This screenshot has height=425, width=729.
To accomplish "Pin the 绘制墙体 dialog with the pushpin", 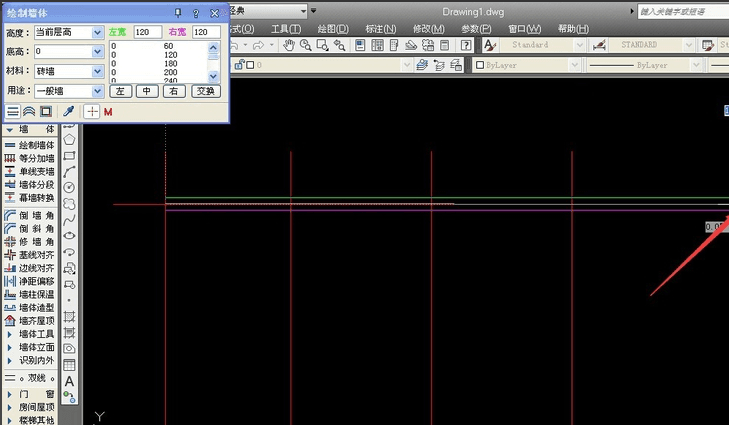I will pos(178,13).
